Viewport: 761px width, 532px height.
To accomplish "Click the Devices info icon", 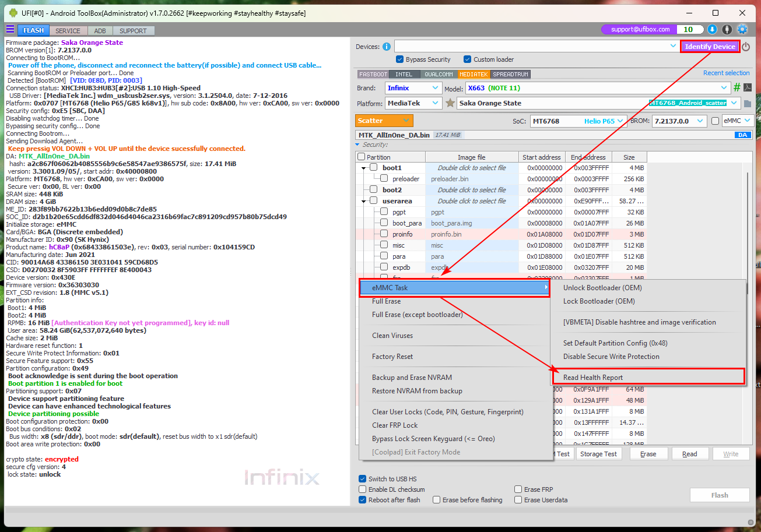I will [x=387, y=47].
